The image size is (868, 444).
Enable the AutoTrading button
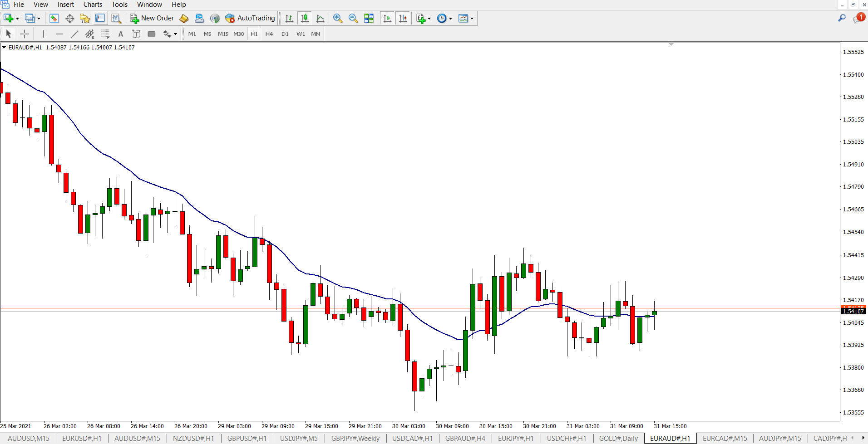point(250,18)
